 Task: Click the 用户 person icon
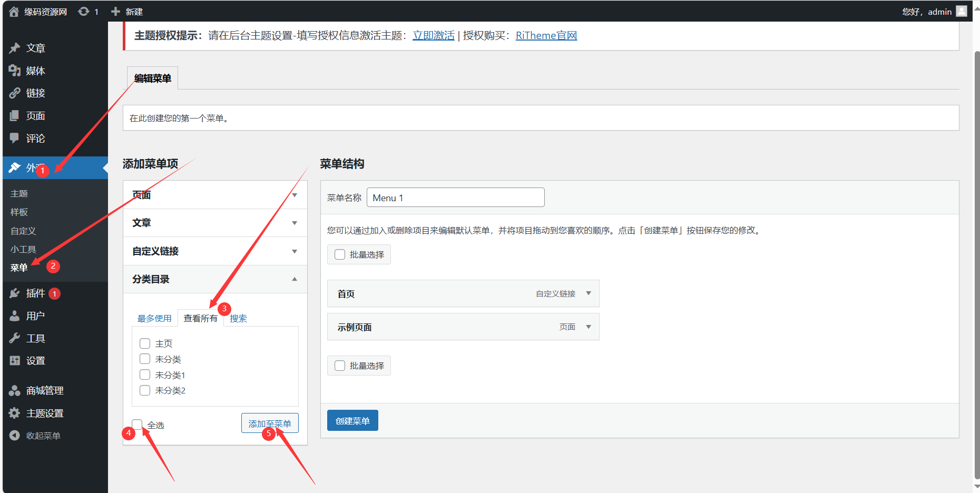click(15, 315)
